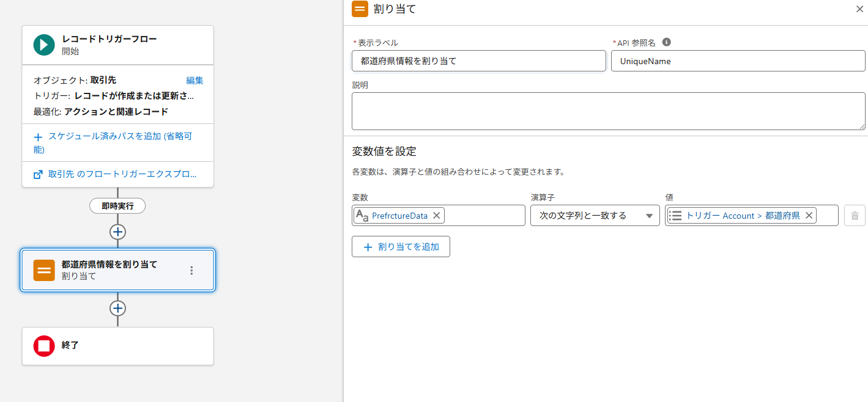Remove the PrefrctureData variable pill
This screenshot has height=402, width=868.
click(436, 216)
